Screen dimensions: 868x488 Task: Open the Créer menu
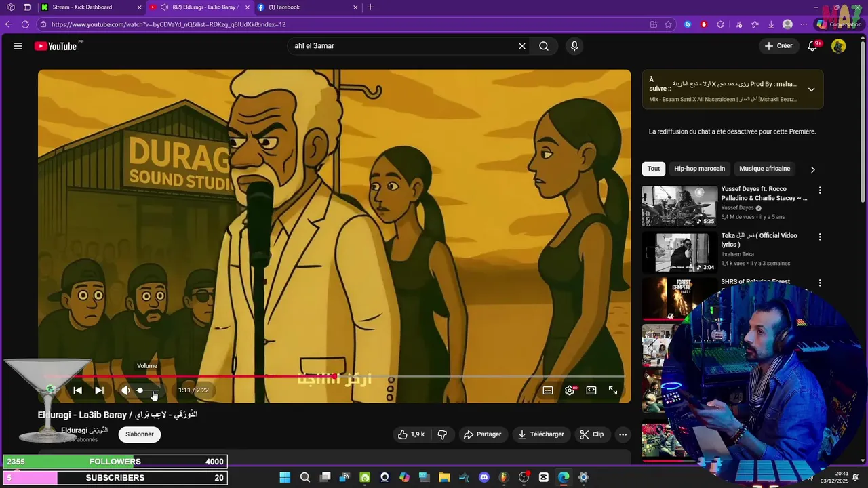(778, 46)
